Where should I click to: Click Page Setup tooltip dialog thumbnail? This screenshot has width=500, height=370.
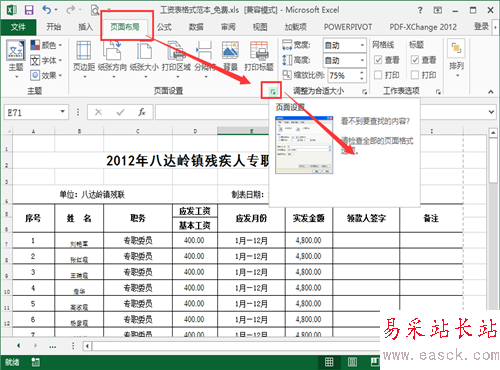pyautogui.click(x=304, y=145)
